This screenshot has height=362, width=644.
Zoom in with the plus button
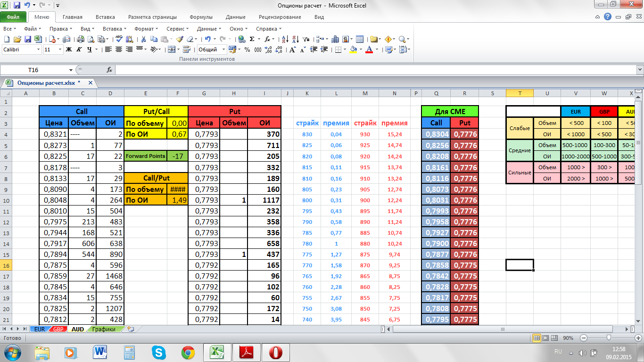[x=638, y=338]
